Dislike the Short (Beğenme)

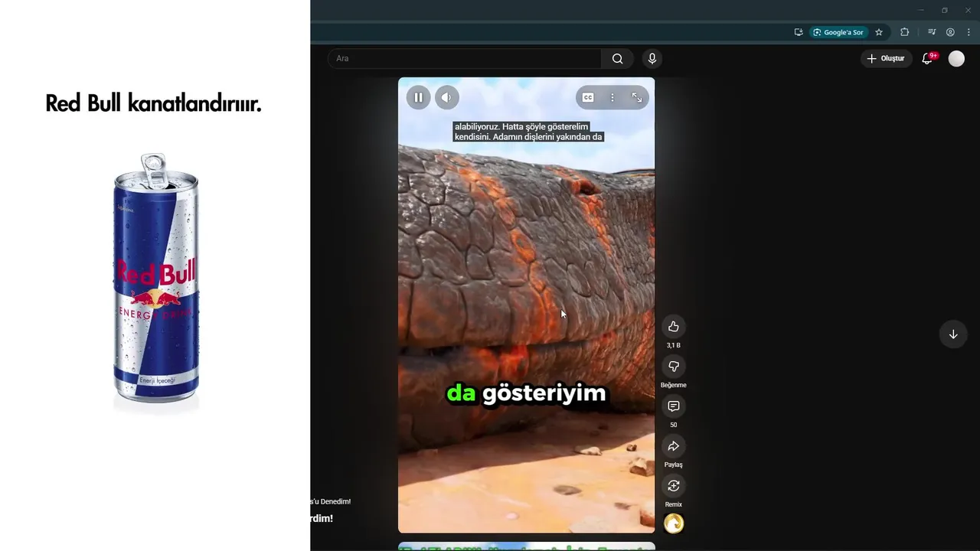coord(674,367)
